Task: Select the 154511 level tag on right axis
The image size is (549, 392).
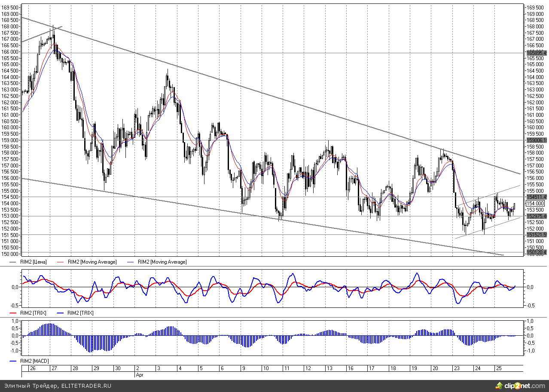Action: tap(536, 197)
